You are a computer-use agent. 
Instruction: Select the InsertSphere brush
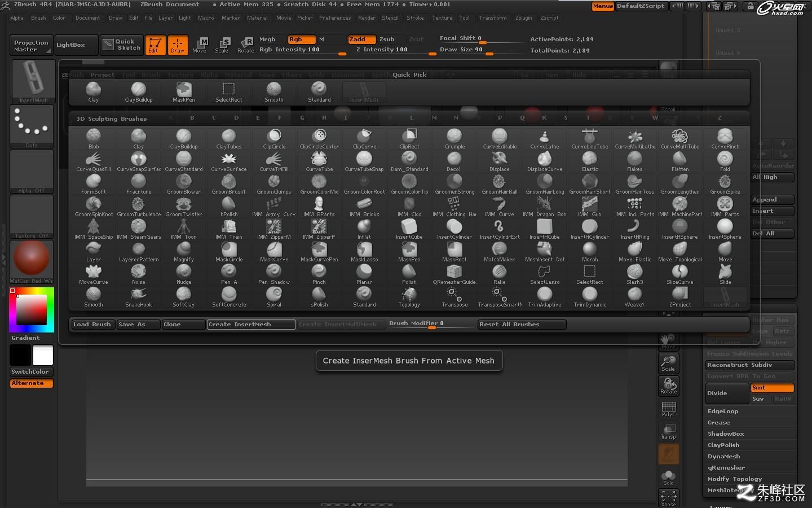(x=725, y=229)
